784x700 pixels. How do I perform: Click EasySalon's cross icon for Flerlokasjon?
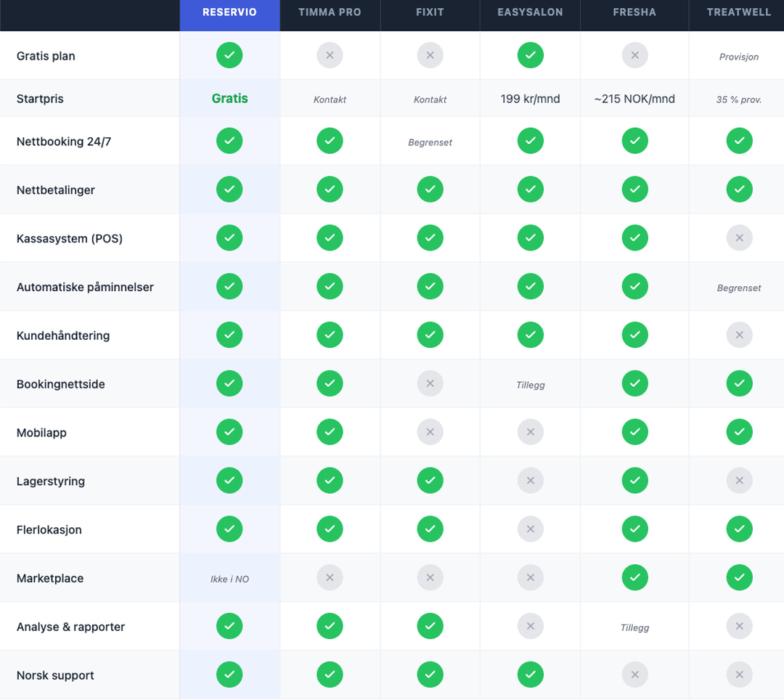[531, 529]
